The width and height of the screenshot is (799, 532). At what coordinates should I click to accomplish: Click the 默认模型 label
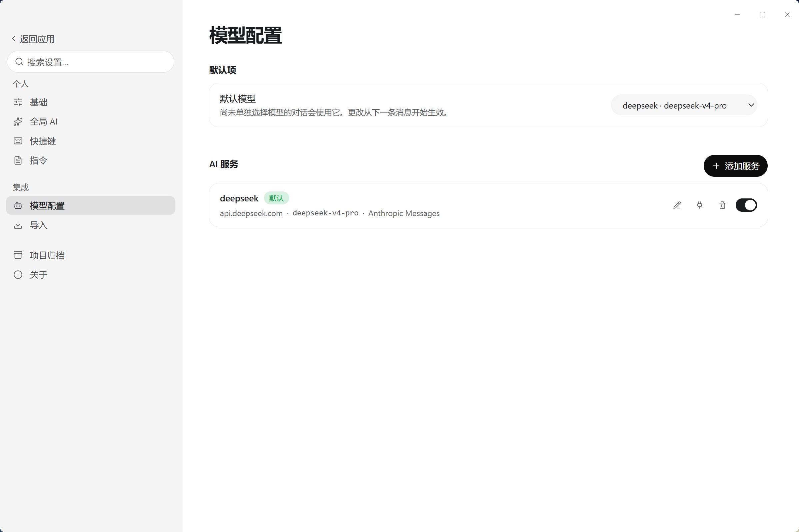pyautogui.click(x=238, y=99)
